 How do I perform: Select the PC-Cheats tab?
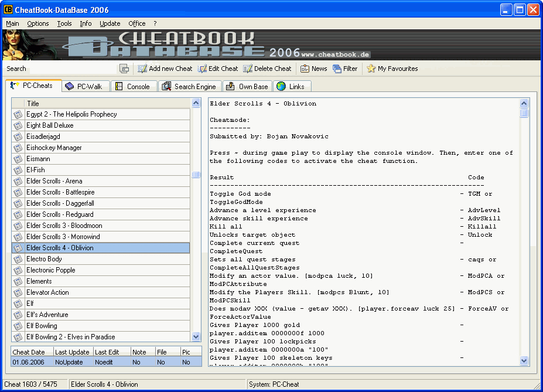33,86
